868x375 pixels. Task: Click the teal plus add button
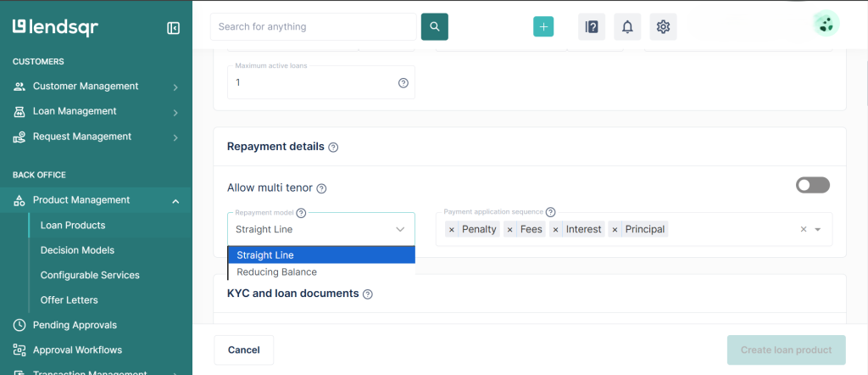click(x=543, y=26)
